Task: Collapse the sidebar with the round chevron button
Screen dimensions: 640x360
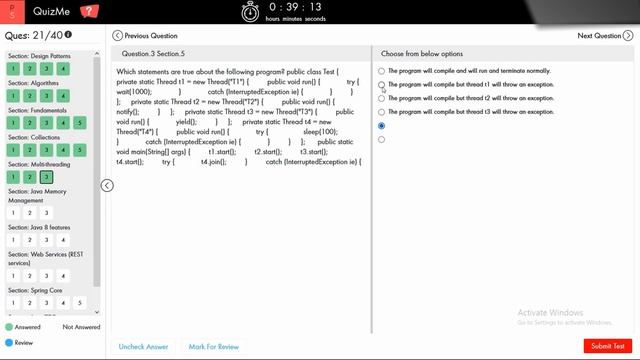Action: (x=107, y=186)
